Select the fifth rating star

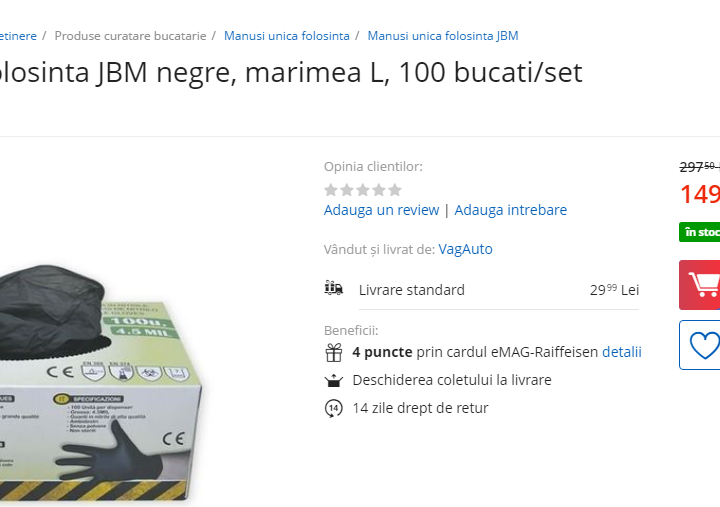tap(395, 190)
